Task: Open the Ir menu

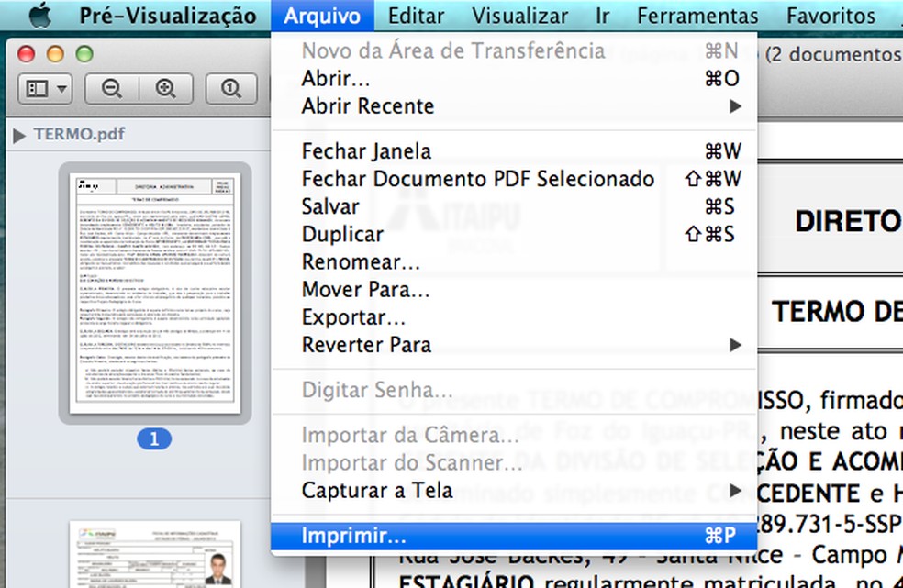Action: click(x=602, y=16)
